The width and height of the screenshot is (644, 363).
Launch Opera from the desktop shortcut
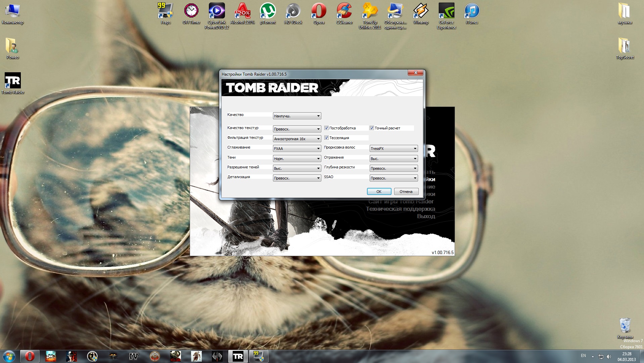coord(319,14)
